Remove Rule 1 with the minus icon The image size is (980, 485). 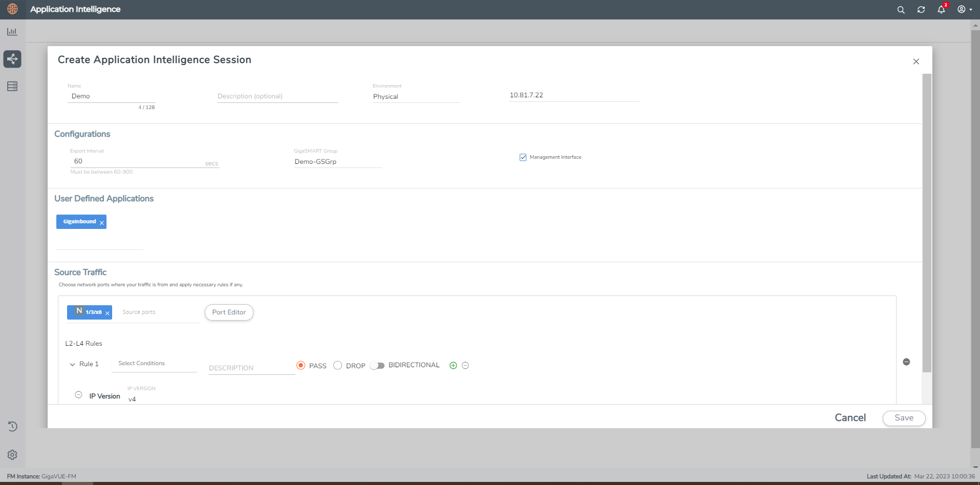(x=465, y=365)
